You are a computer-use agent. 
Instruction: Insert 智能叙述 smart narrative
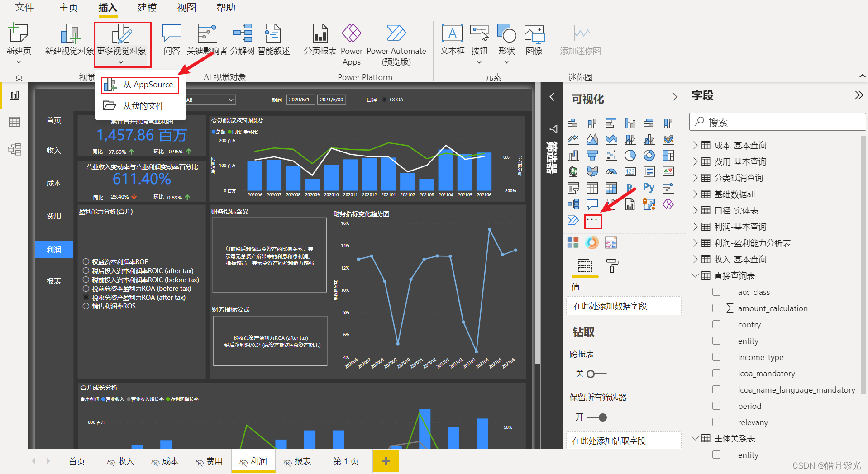pyautogui.click(x=274, y=40)
